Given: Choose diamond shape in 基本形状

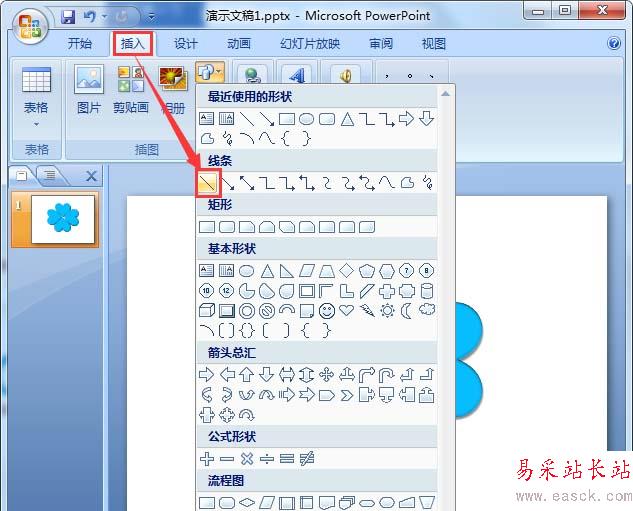Looking at the screenshot, I should pyautogui.click(x=346, y=271).
